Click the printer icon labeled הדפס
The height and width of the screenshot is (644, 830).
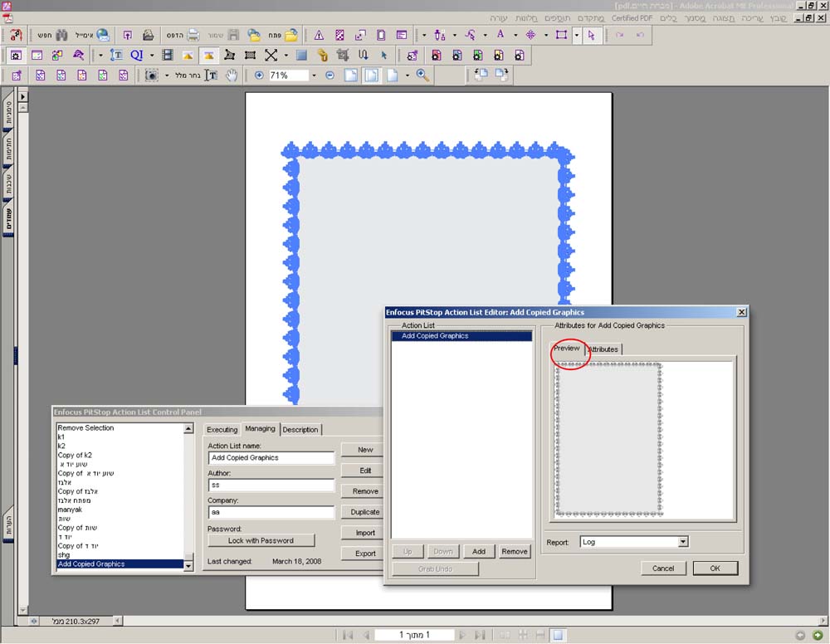(193, 36)
